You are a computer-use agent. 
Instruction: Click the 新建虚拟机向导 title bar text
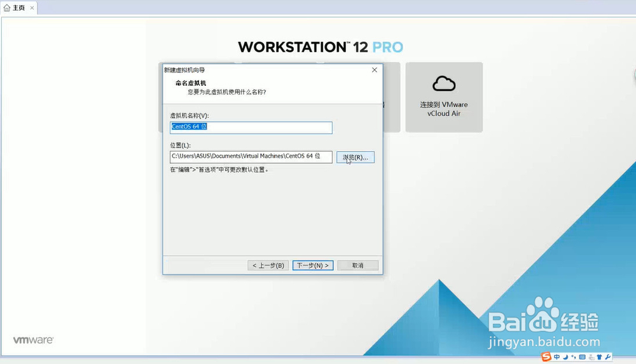pyautogui.click(x=184, y=70)
